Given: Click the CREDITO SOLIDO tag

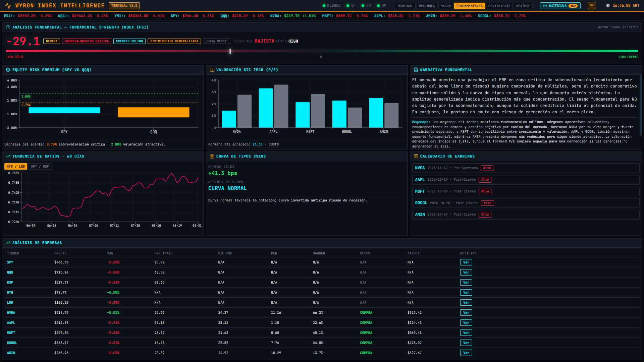Looking at the screenshot, I should (129, 41).
